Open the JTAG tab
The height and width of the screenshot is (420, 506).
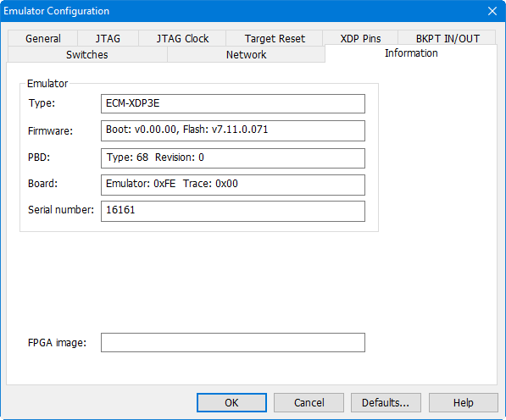[108, 38]
